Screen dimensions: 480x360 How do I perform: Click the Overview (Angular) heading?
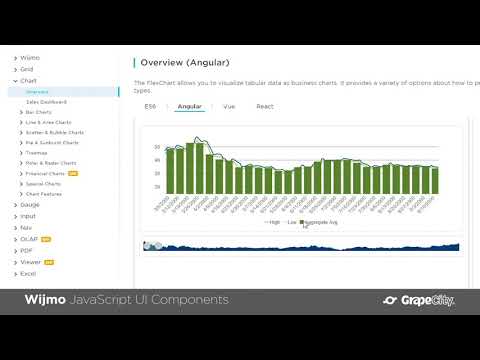tap(185, 62)
